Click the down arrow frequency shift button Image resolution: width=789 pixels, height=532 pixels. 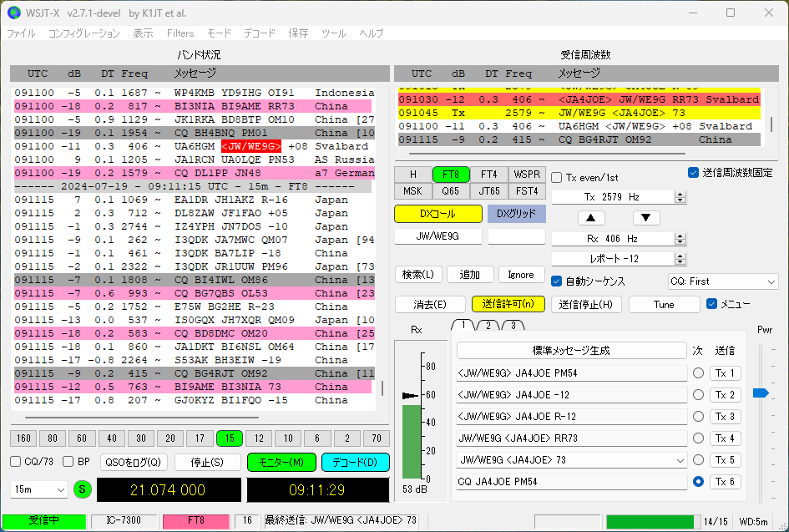tap(646, 218)
